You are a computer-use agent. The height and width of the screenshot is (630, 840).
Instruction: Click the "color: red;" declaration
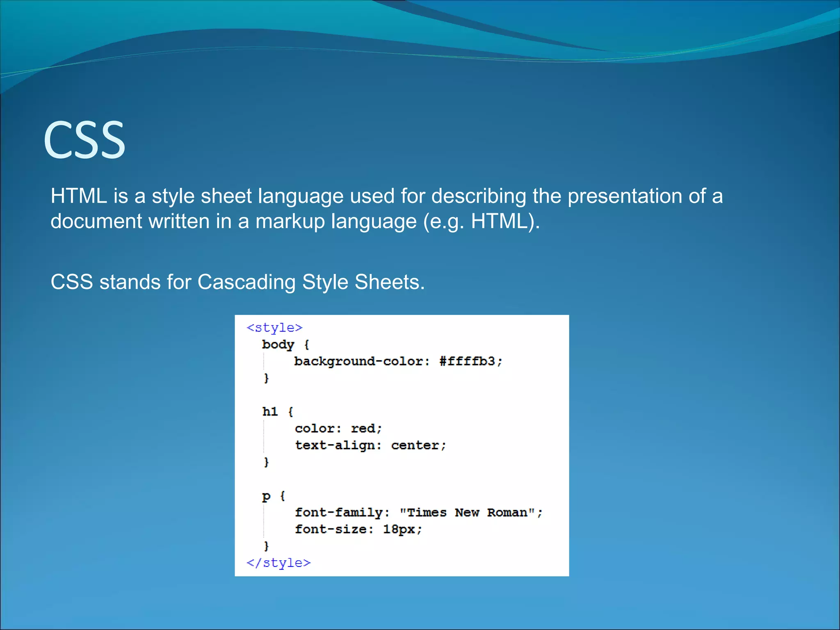click(x=338, y=429)
